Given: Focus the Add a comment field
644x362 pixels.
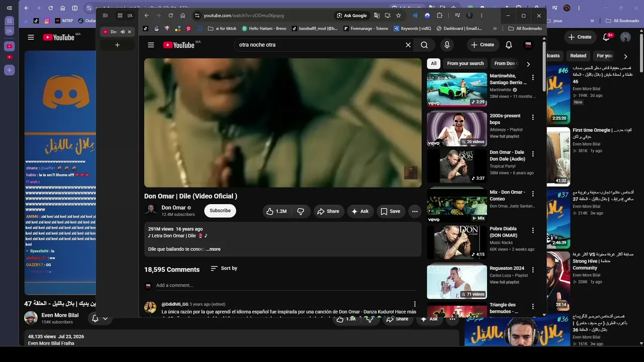Looking at the screenshot, I should [x=286, y=286].
